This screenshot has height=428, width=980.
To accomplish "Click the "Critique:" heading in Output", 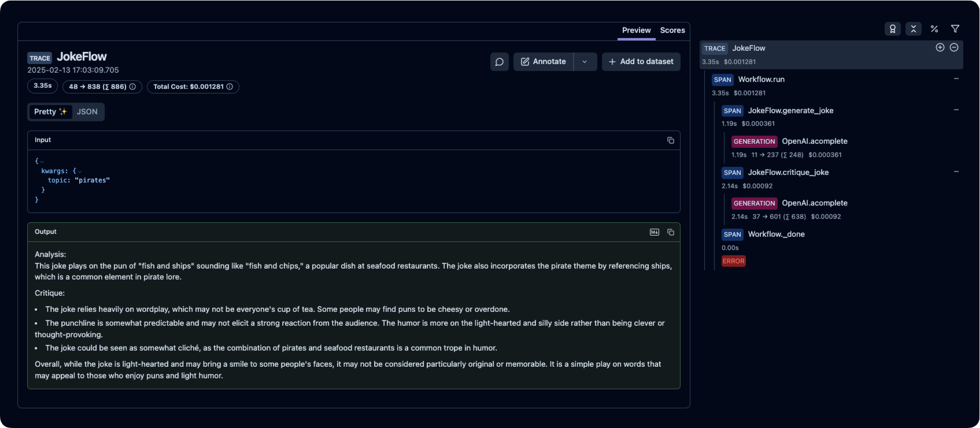I will click(x=50, y=293).
